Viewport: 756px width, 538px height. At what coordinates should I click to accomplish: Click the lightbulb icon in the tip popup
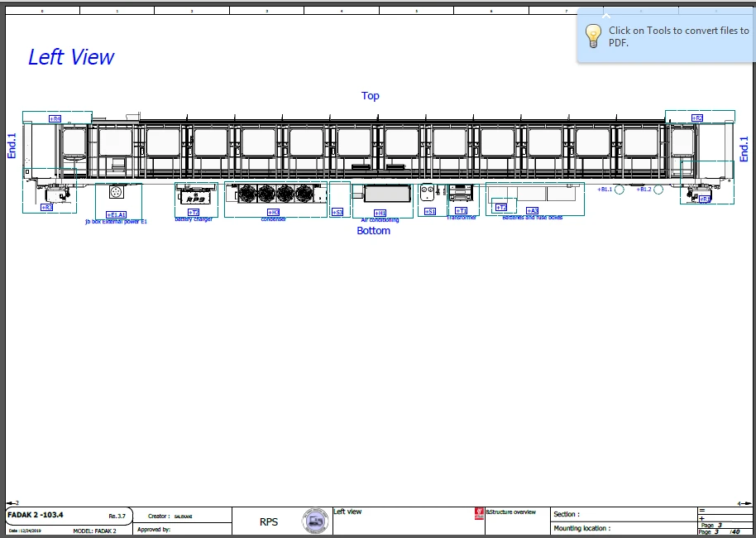tap(593, 36)
